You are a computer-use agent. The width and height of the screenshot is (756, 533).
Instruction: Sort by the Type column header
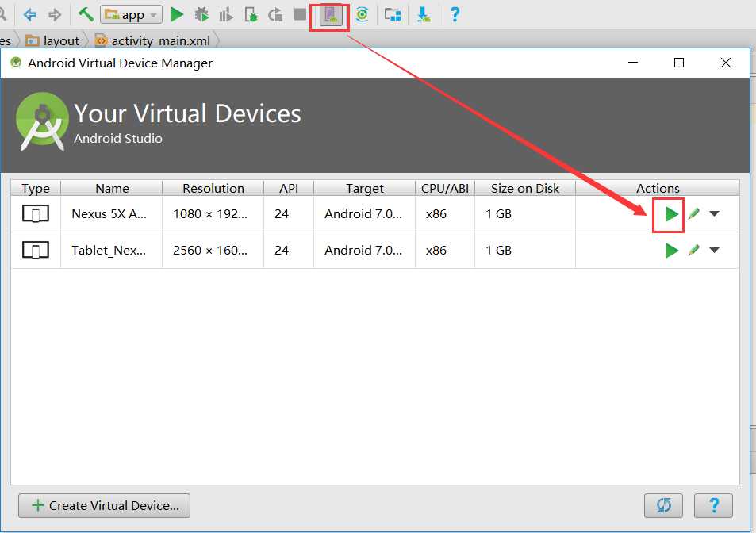[x=36, y=188]
